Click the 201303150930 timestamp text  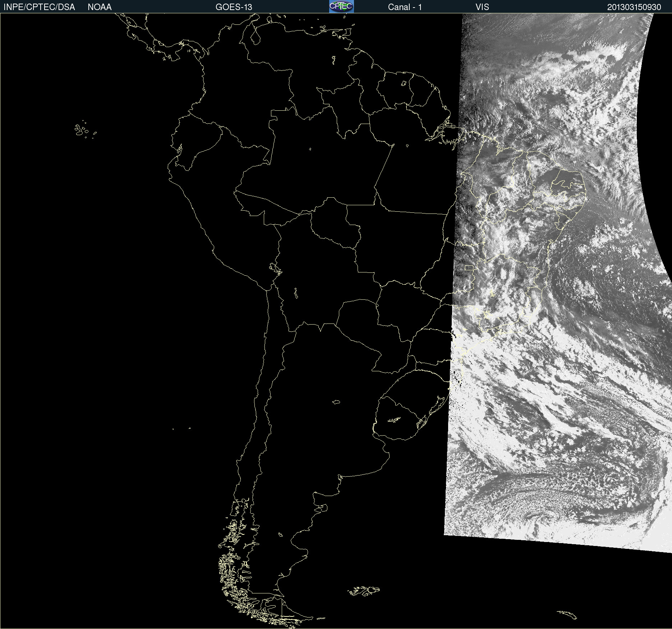point(634,7)
